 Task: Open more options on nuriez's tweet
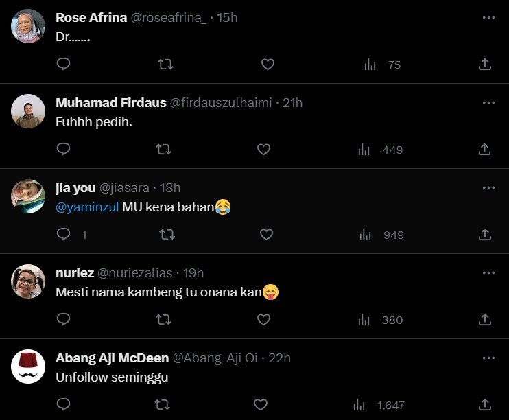(488, 272)
